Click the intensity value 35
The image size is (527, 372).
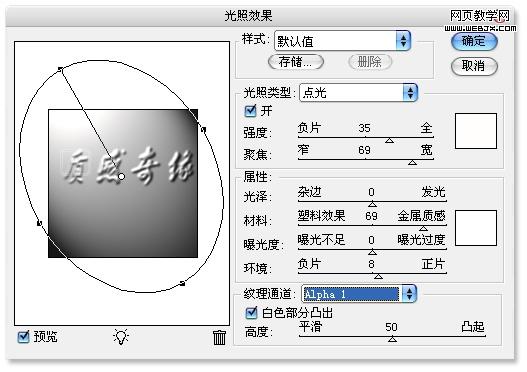[x=364, y=128]
